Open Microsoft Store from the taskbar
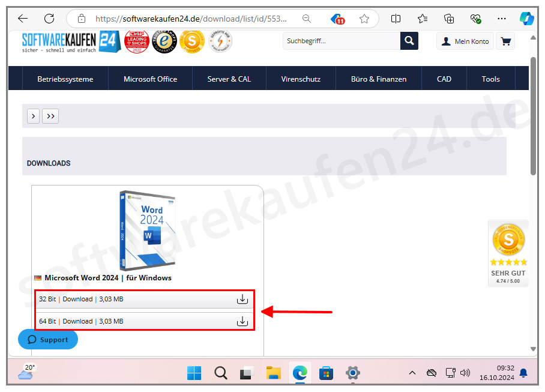The height and width of the screenshot is (392, 545). pos(326,373)
